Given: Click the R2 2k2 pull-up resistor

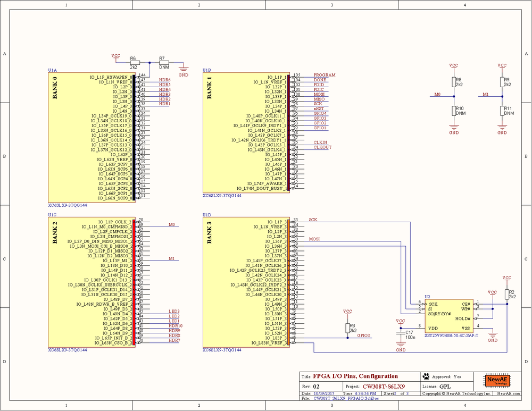Looking at the screenshot, I should tap(507, 294).
